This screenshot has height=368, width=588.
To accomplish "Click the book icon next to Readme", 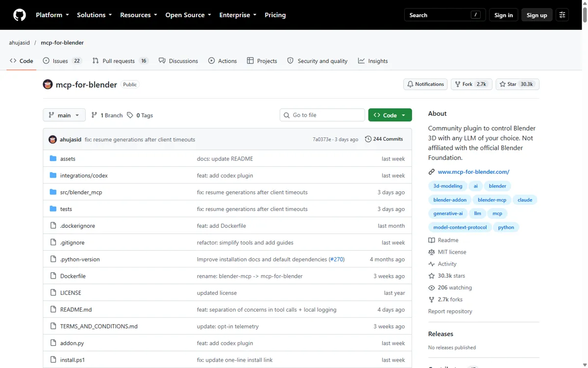I will pyautogui.click(x=431, y=240).
